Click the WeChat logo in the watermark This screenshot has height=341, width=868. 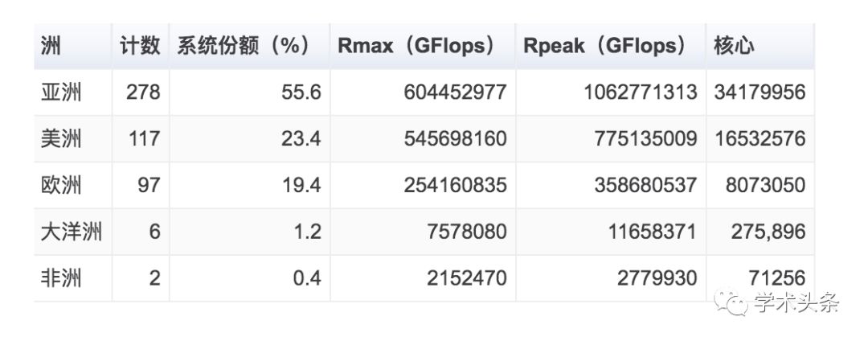pos(732,303)
